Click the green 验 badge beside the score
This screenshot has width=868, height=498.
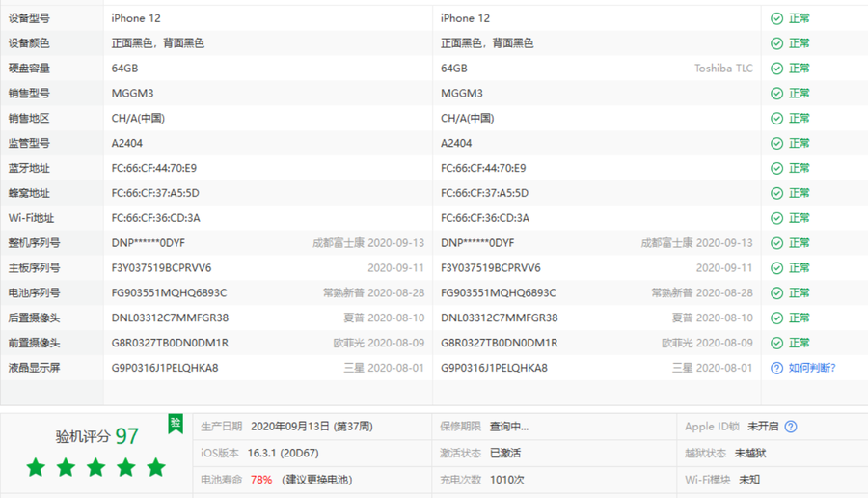tap(176, 424)
